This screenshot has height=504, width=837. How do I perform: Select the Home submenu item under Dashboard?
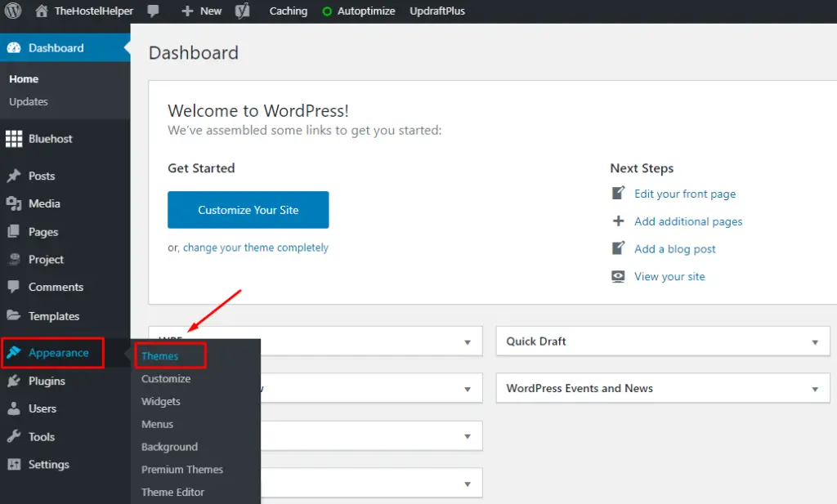[24, 79]
